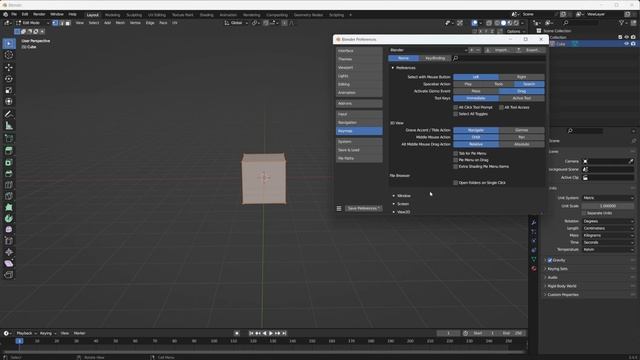The width and height of the screenshot is (640, 360).
Task: Jump to the end frame in timeline
Action: [x=284, y=333]
